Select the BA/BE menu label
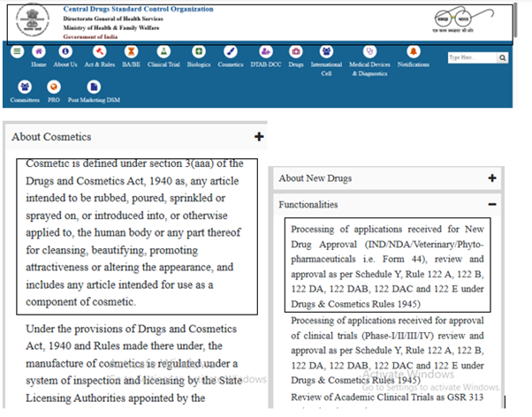Screen dimensions: 532x417 (x=131, y=64)
